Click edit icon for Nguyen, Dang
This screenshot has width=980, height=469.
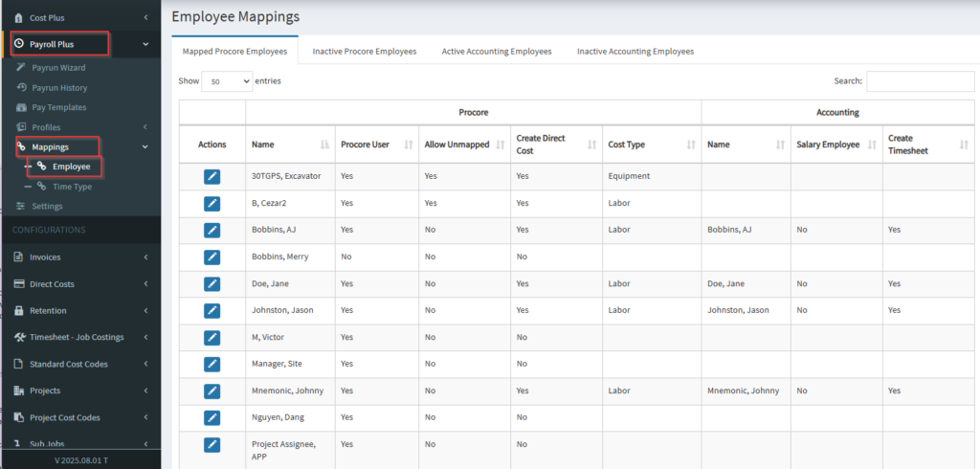pos(212,417)
